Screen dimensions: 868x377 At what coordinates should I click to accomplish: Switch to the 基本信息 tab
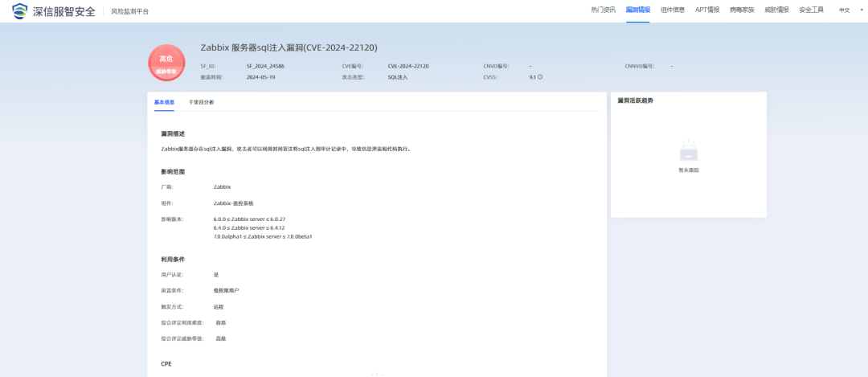(x=165, y=102)
